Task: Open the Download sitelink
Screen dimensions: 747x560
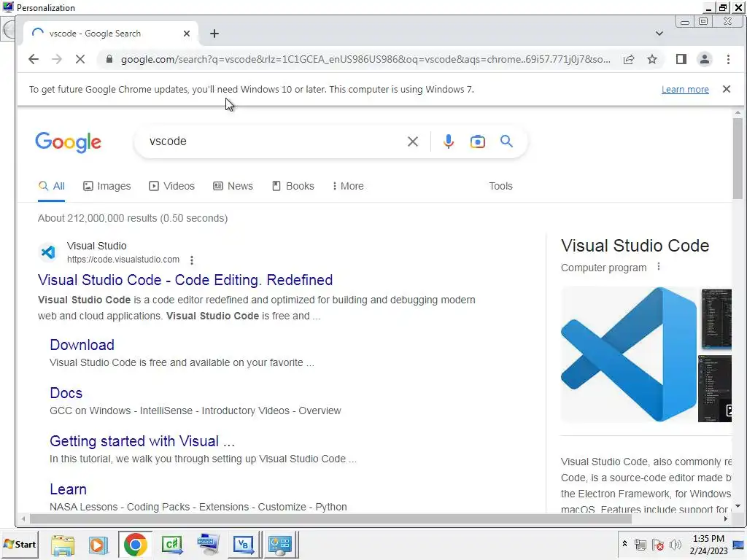Action: coord(82,345)
